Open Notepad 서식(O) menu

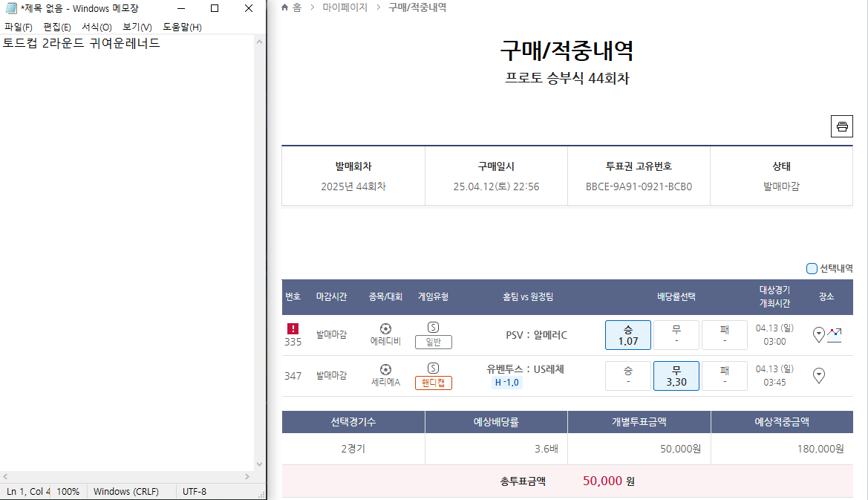pos(97,27)
